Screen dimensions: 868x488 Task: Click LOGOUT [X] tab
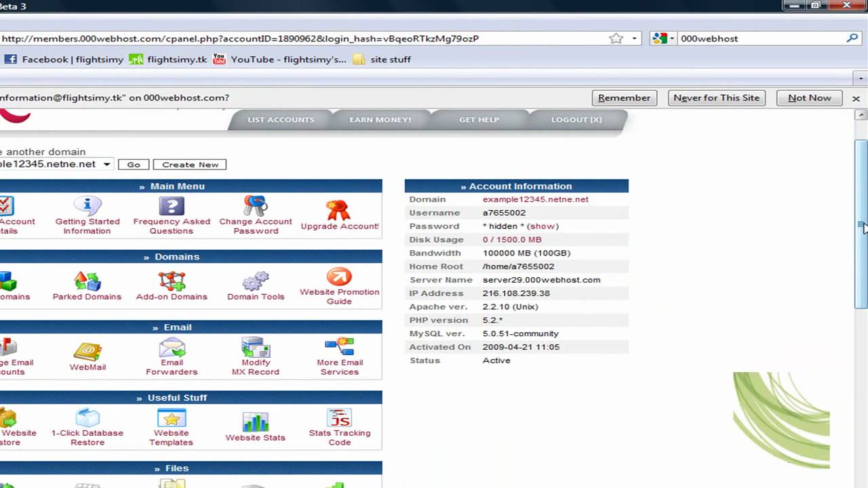(576, 119)
